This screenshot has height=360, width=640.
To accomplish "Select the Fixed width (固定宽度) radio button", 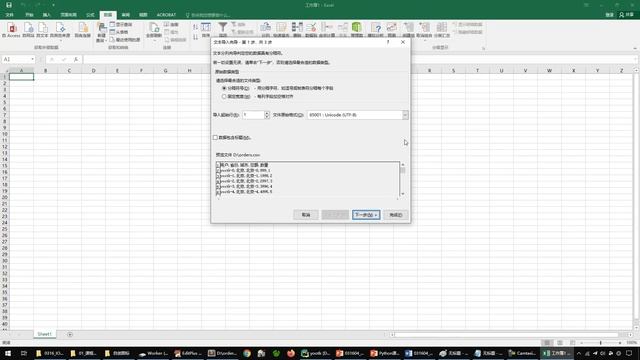I will click(x=224, y=97).
